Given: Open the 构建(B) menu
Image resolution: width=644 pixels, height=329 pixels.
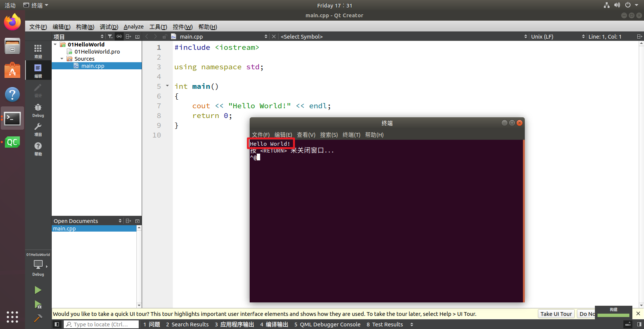Looking at the screenshot, I should click(85, 27).
